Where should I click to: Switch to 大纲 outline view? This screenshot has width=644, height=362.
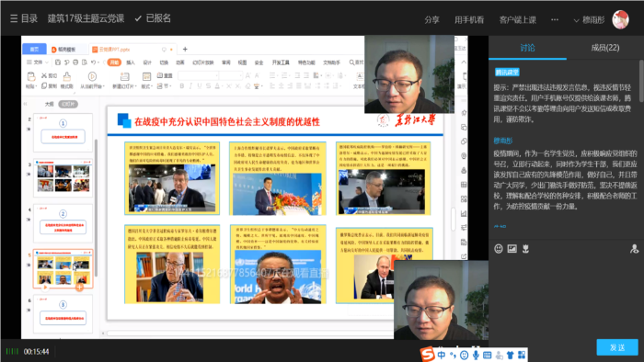pyautogui.click(x=50, y=104)
